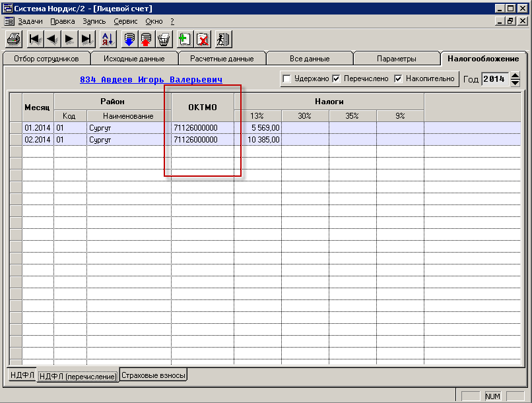Click the 13% tax column header
This screenshot has height=403, width=532.
(x=257, y=116)
